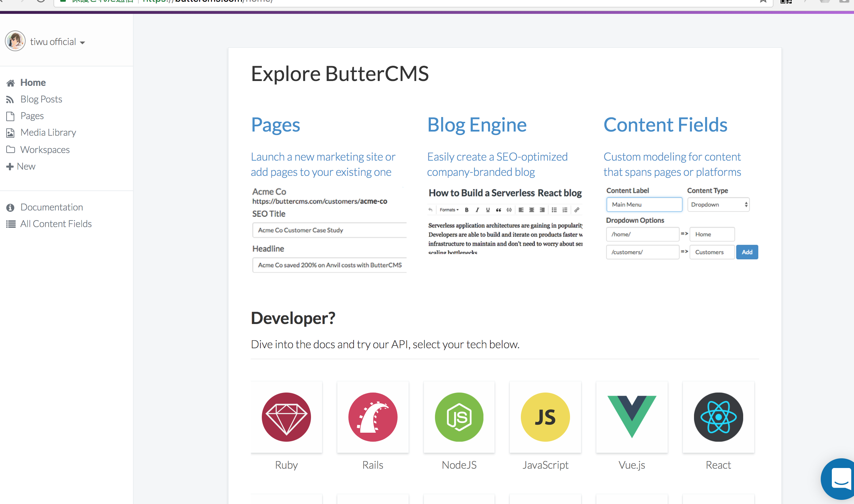Click the Blog Posts RSS icon
Image resolution: width=854 pixels, height=504 pixels.
point(10,100)
